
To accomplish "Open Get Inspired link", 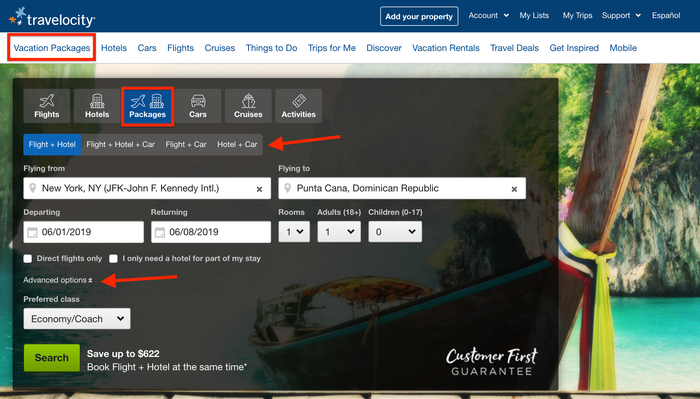I will point(574,48).
